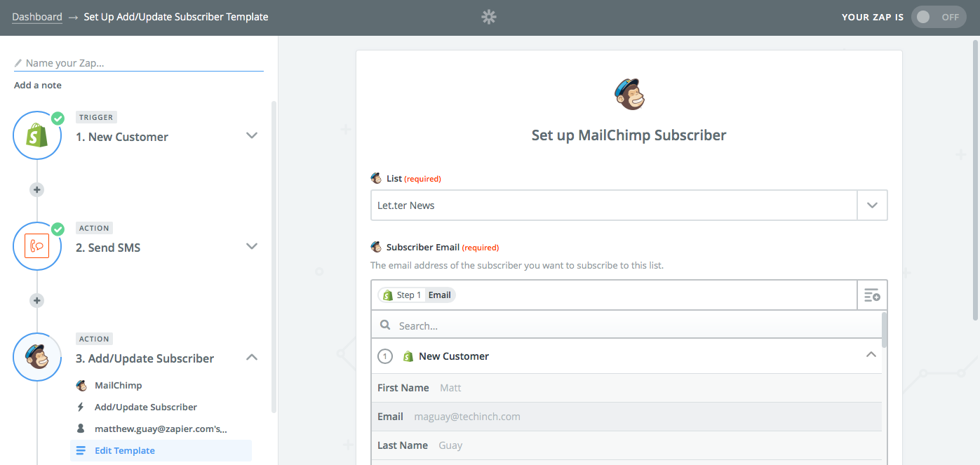Click small MailChimp icon in sub-step list
Viewport: 980px width, 465px height.
(81, 385)
